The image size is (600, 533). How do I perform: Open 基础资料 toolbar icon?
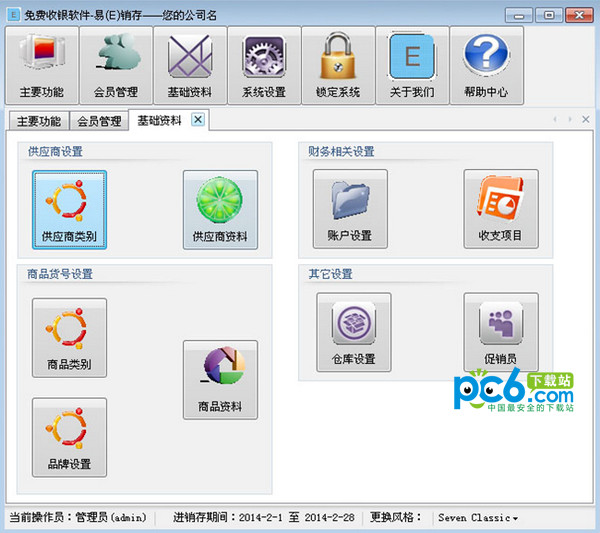click(190, 65)
